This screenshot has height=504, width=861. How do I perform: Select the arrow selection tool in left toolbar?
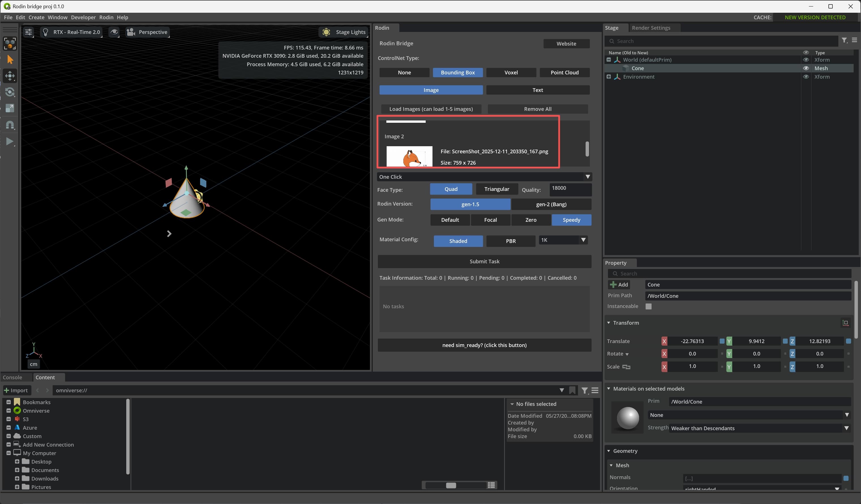10,60
